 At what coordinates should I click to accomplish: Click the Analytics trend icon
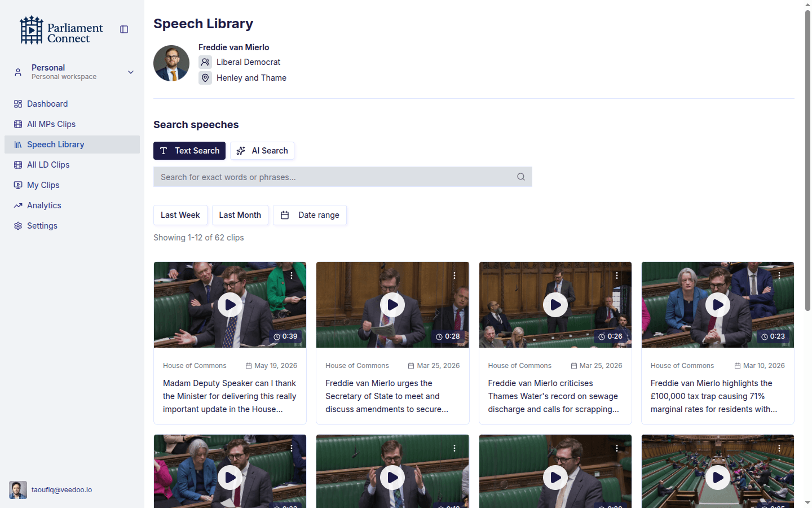(x=18, y=205)
